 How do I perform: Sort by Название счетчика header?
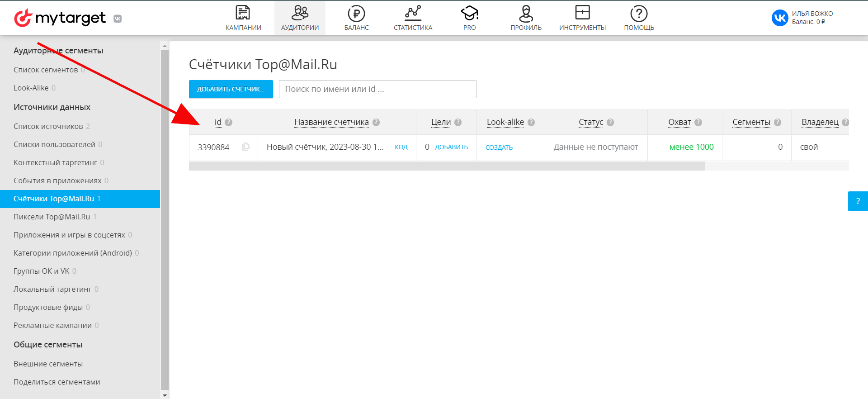click(331, 122)
